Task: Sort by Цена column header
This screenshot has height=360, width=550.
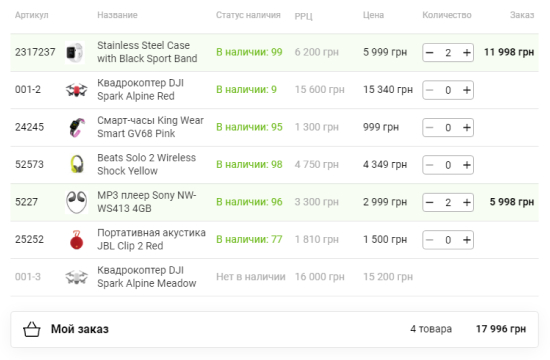Action: 373,15
